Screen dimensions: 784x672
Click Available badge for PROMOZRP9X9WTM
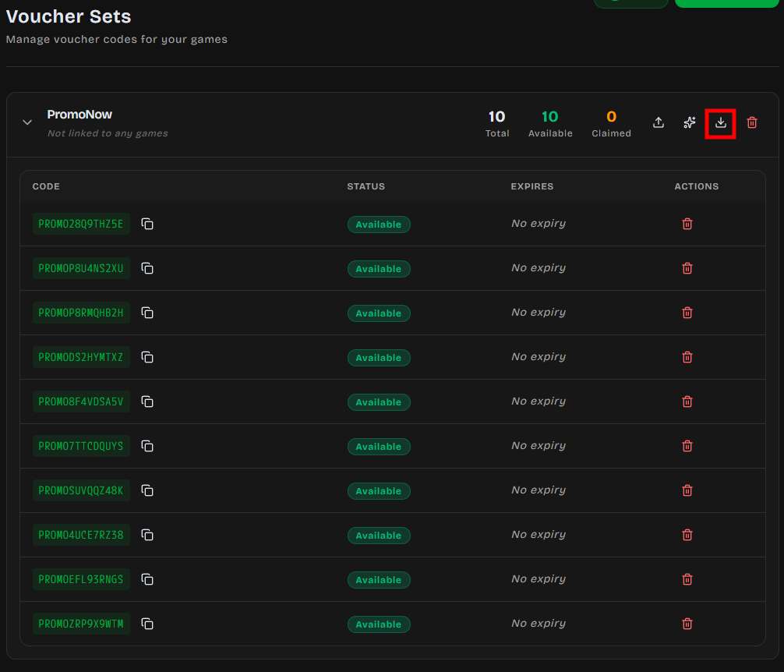379,625
